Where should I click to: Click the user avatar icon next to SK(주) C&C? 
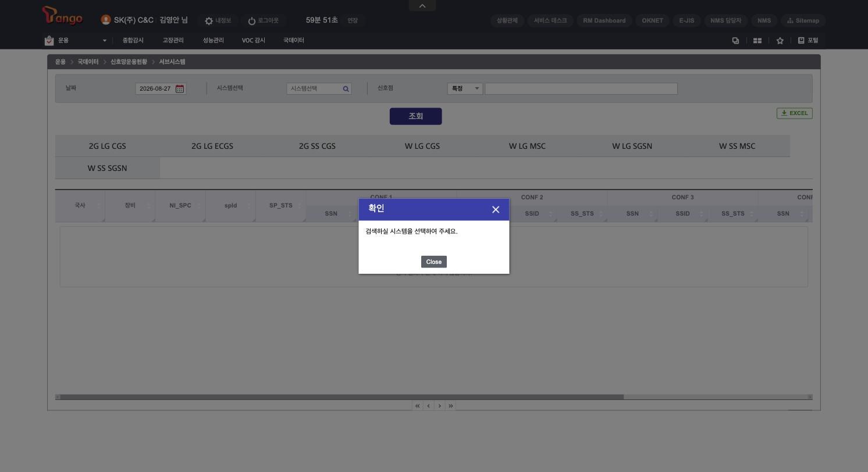[106, 20]
